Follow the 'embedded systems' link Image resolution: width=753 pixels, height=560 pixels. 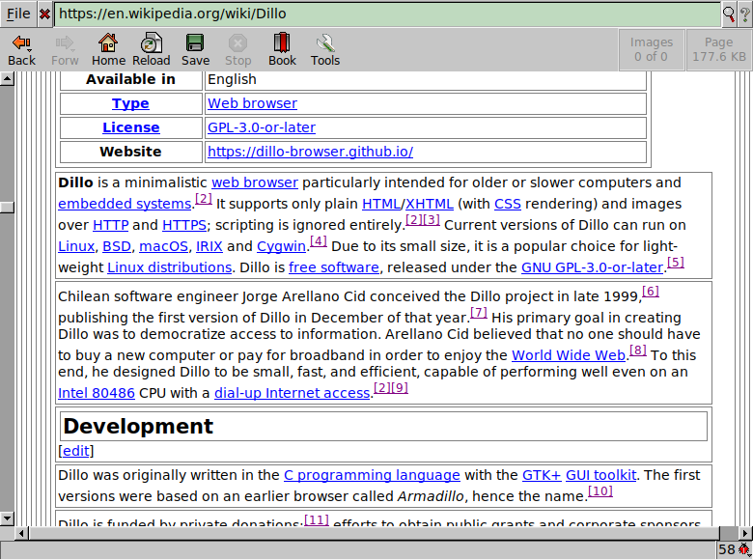pos(125,204)
